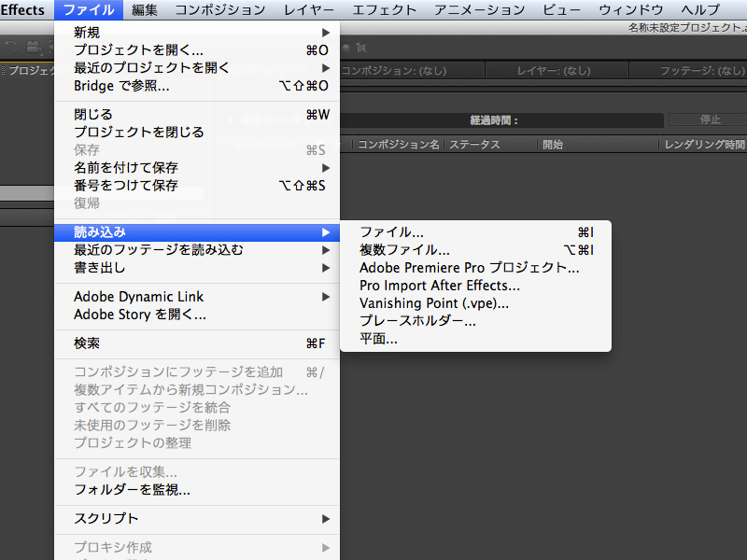
Task: Select the camera tool icon in toolbar
Action: pos(35,48)
